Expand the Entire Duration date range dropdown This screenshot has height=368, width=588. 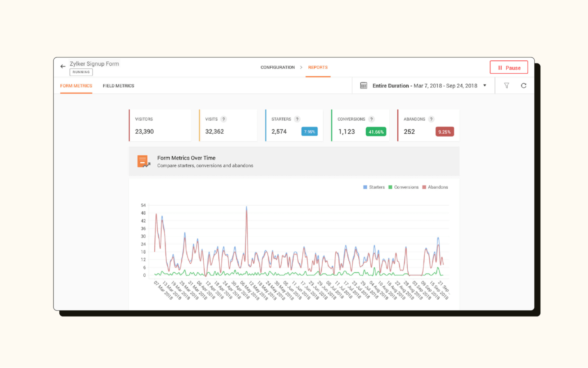point(485,86)
